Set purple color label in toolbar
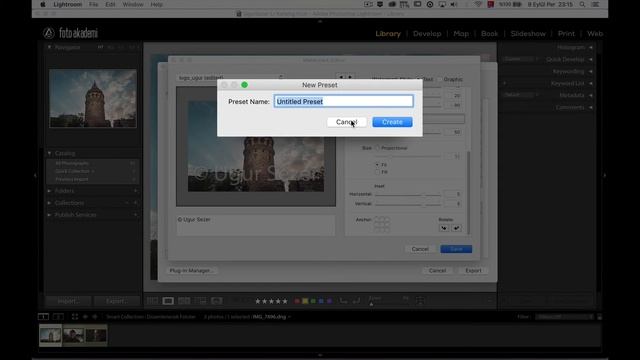The height and width of the screenshot is (360, 640). [329, 301]
